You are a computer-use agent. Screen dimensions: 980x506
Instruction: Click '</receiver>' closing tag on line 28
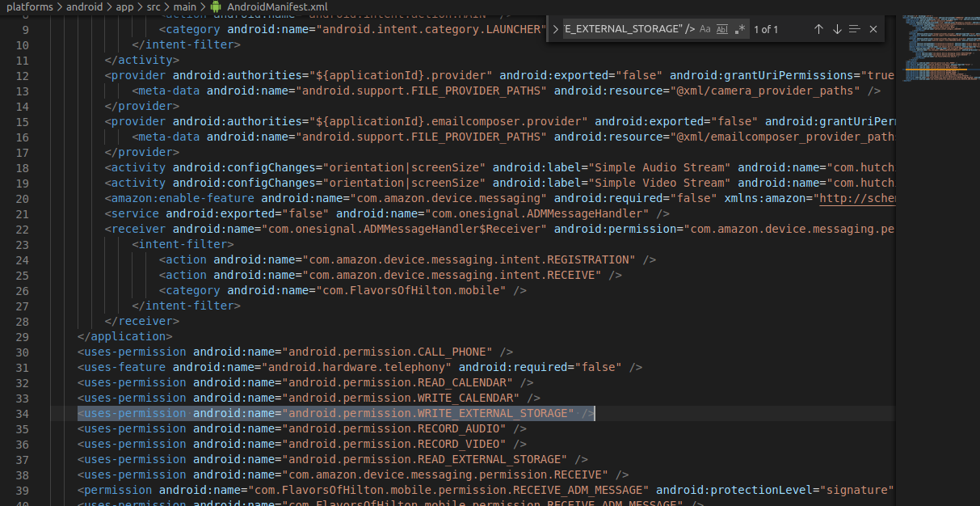141,321
